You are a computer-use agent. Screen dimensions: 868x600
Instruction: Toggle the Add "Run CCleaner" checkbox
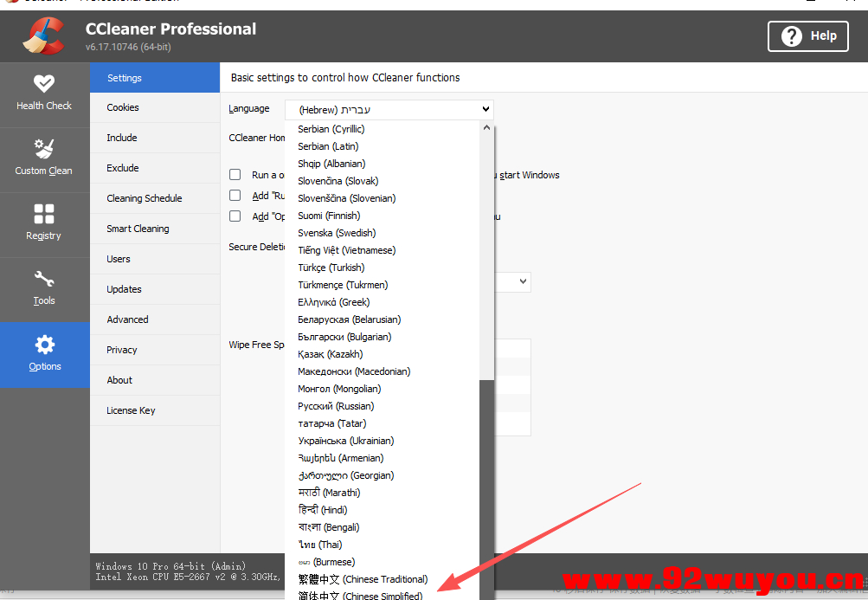235,196
